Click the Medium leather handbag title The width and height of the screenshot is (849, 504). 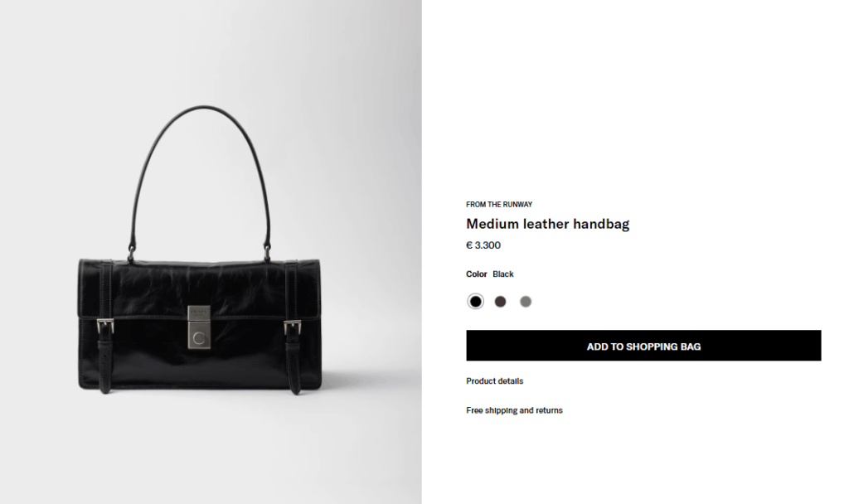pos(547,224)
